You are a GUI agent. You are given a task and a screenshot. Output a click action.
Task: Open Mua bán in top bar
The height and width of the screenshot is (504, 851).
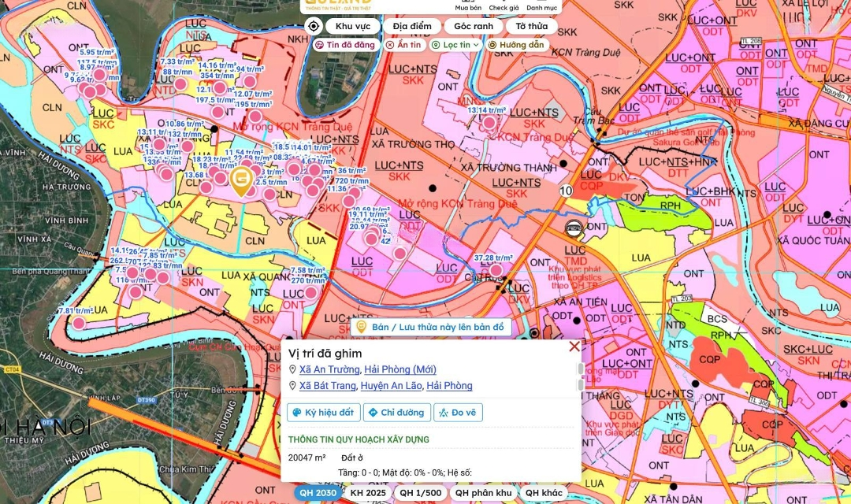coord(468,7)
